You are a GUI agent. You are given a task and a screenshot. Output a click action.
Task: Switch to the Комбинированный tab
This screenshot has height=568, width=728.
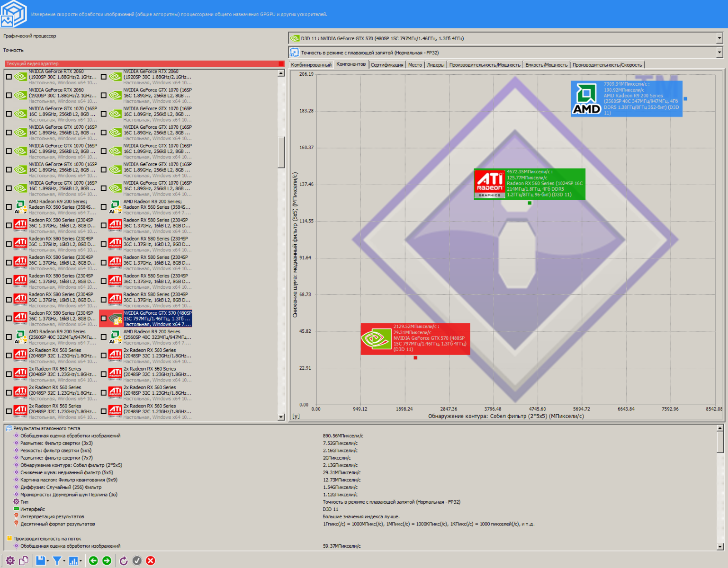click(311, 65)
